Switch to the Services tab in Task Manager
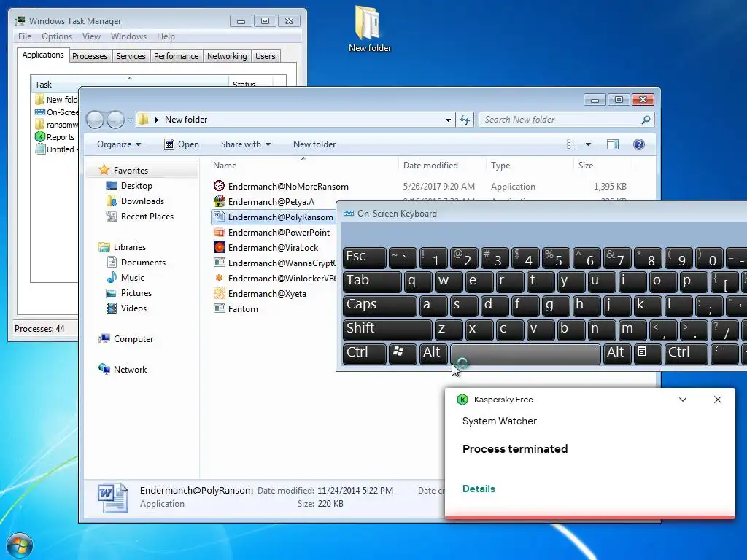The height and width of the screenshot is (560, 747). pos(131,56)
